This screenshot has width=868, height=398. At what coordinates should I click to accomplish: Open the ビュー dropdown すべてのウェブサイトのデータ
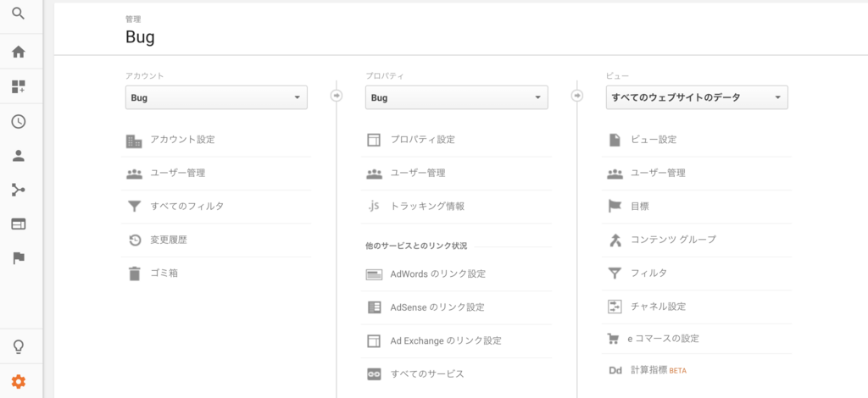coord(697,97)
